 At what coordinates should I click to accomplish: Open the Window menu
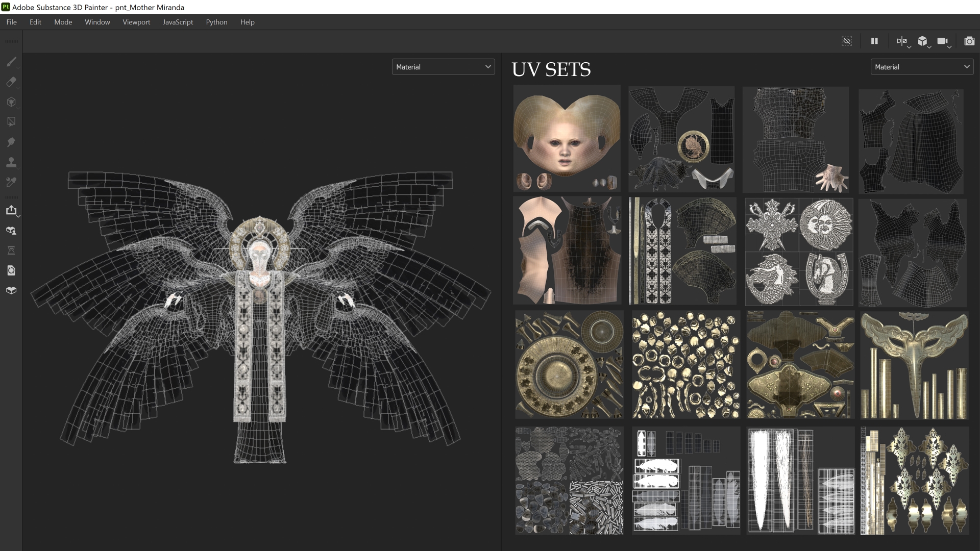[97, 22]
